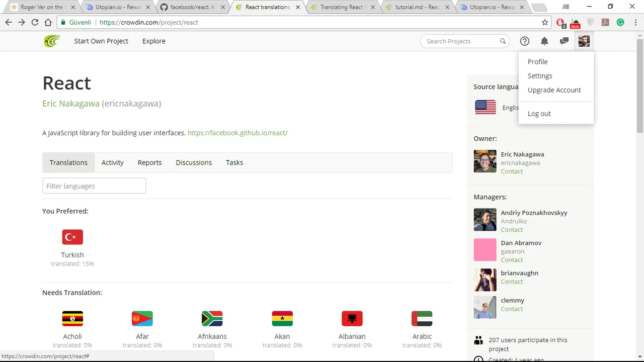Open the Albanian language name

click(x=352, y=336)
